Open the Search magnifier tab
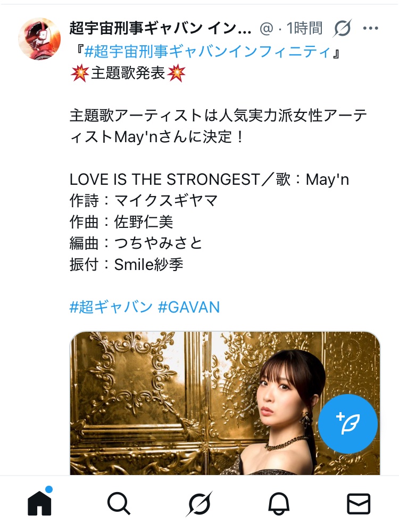399x532 pixels. [119, 503]
